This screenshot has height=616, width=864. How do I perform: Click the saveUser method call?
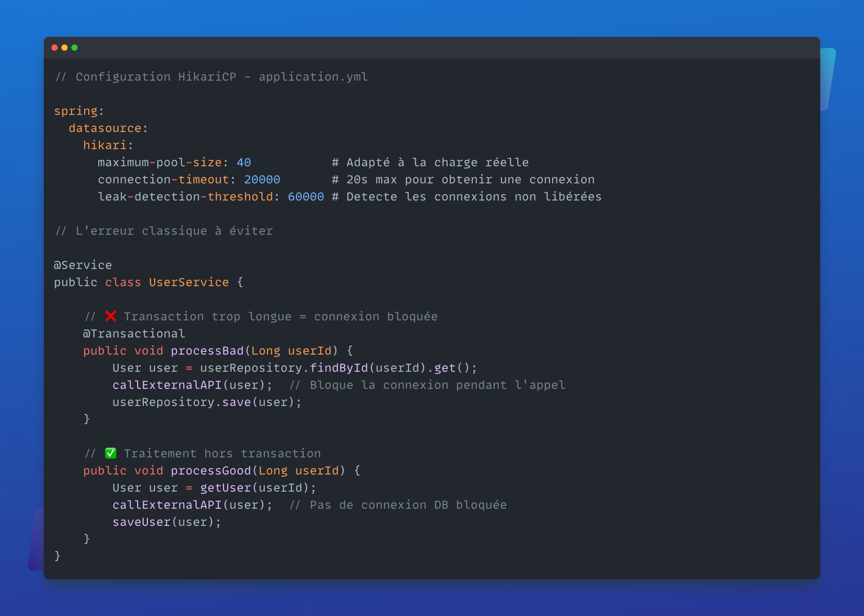[141, 522]
